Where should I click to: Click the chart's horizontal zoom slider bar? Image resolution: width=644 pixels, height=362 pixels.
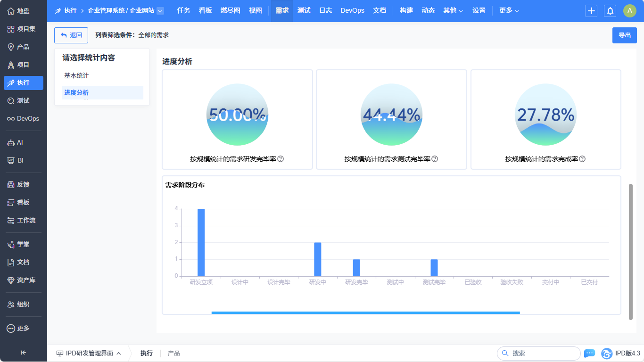[365, 313]
